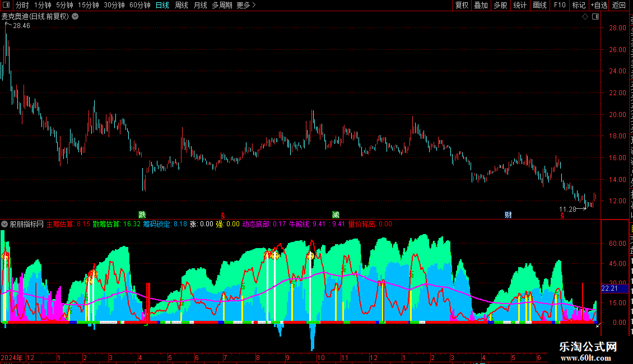Viewport: 633px width, 364px height.
Task: Click the 11.28 low price label
Action: pos(567,209)
